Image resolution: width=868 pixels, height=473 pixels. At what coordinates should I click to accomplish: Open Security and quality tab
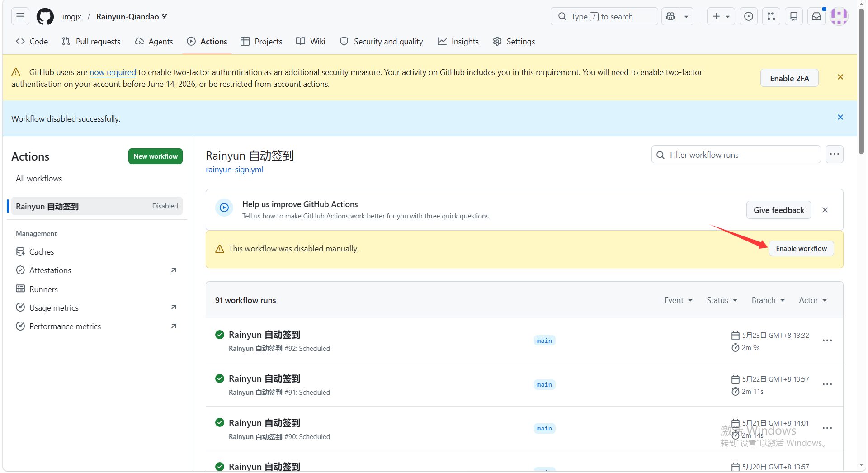[x=382, y=42]
